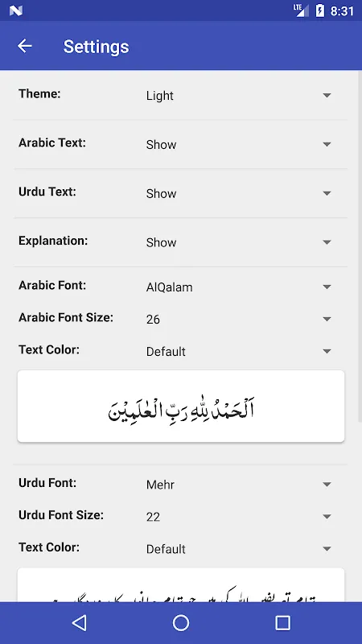Tap the back arrow in Settings header
362x644 pixels.
point(25,46)
